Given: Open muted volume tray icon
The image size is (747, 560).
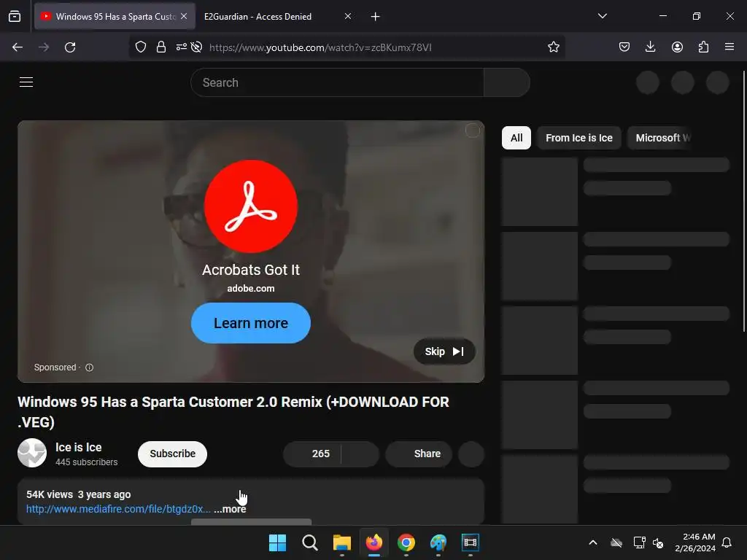Looking at the screenshot, I should click(658, 542).
